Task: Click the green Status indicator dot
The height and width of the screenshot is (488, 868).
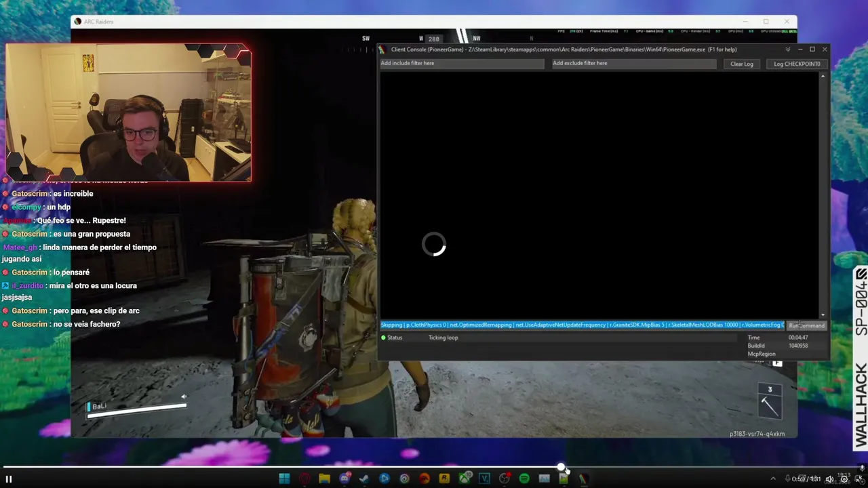Action: (383, 338)
